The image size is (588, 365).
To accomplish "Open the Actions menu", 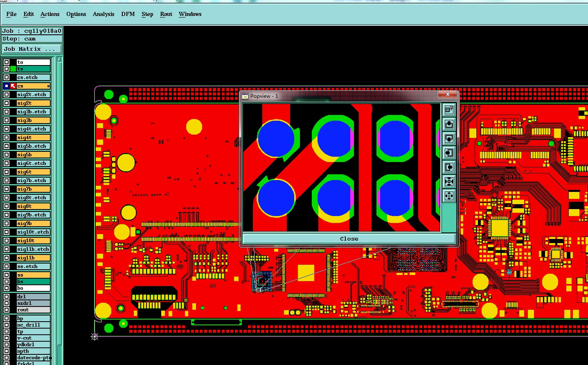I will [50, 14].
